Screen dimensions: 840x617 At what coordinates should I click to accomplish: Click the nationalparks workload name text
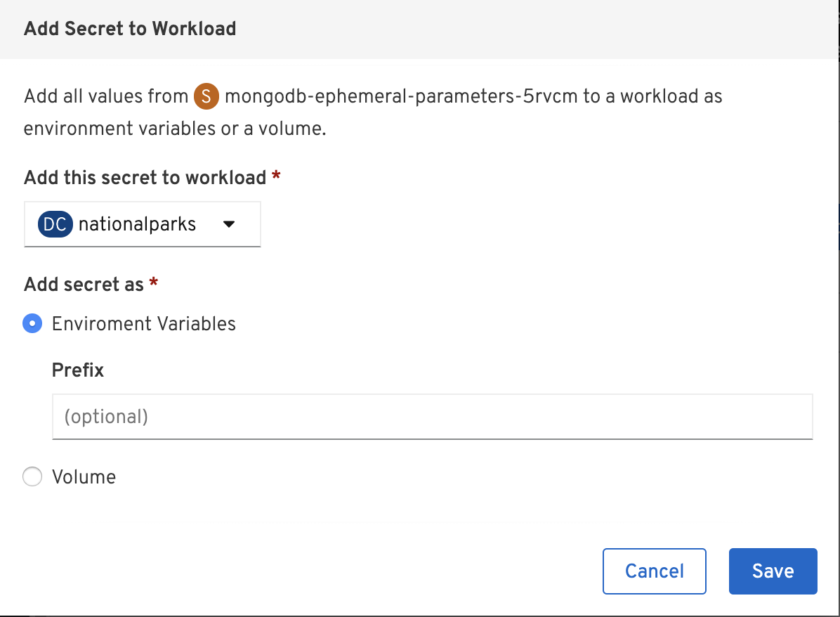coord(138,223)
